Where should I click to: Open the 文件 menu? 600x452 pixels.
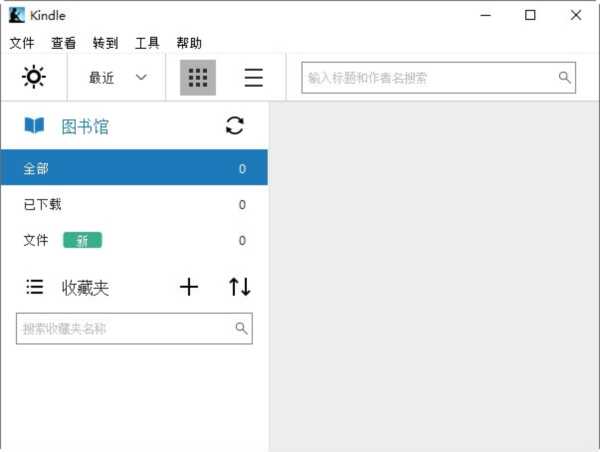22,43
